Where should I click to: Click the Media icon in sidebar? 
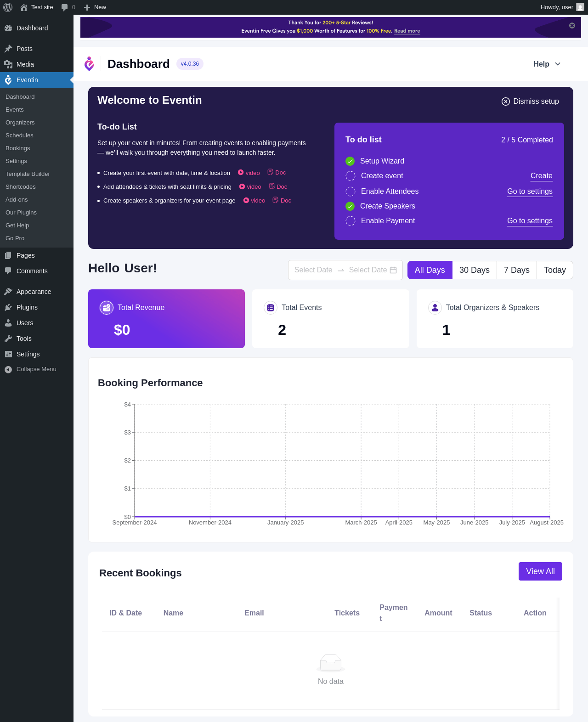point(8,64)
